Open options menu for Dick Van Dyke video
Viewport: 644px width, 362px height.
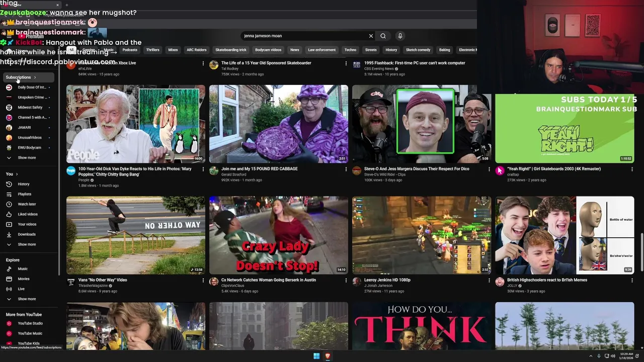[203, 169]
